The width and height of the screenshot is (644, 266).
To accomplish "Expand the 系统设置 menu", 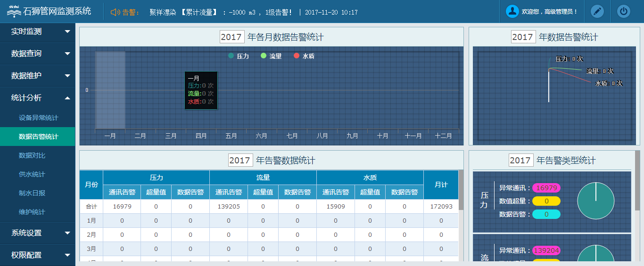I will tap(38, 233).
